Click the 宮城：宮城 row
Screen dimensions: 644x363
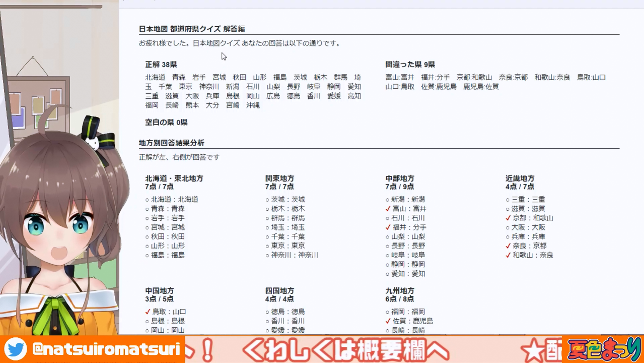(x=165, y=227)
